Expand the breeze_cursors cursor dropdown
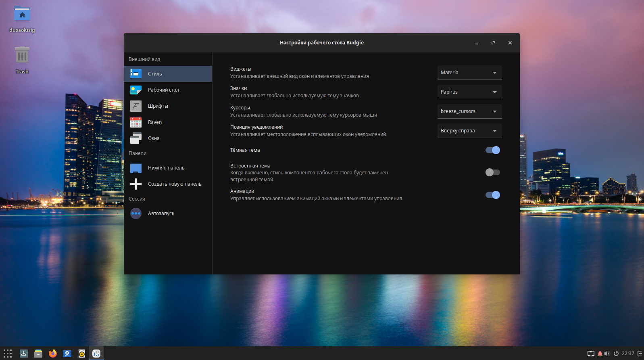 pyautogui.click(x=469, y=111)
